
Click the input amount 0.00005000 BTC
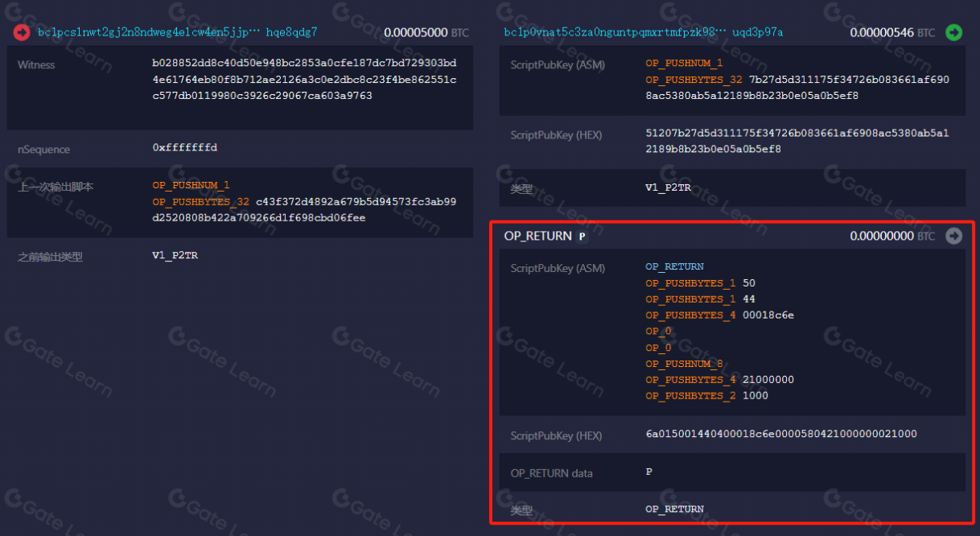[426, 33]
